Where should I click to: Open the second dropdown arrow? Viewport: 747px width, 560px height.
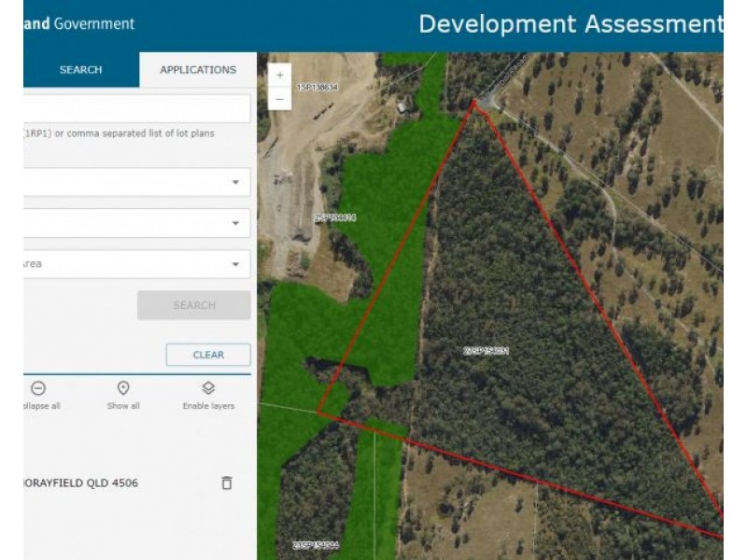[x=235, y=223]
